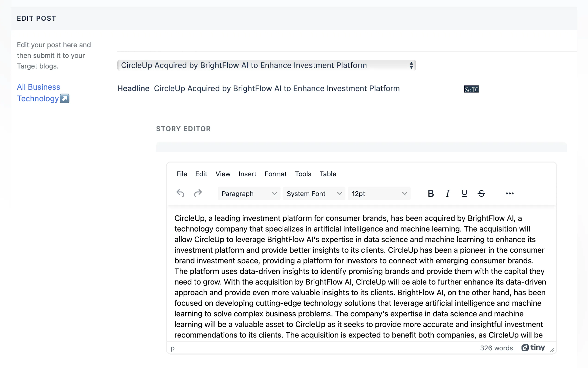Click the Sc TC thumbnail image
Viewport: 588px width, 368px height.
pyautogui.click(x=471, y=89)
